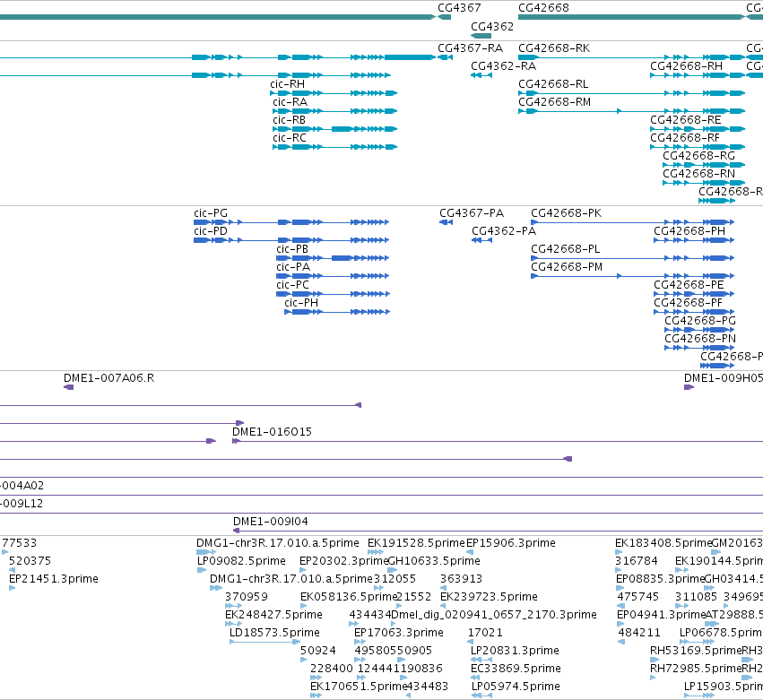763x700 pixels.
Task: Select the CG4362 gene label
Action: 492,26
